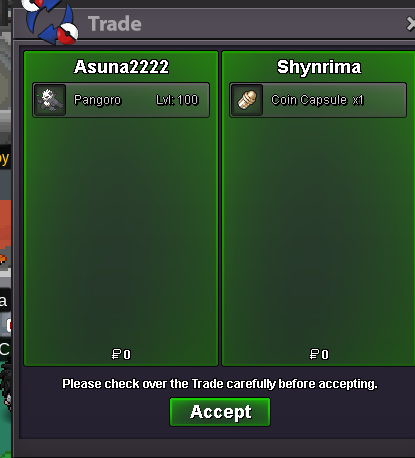Select the Coin Capsule x1 entry
The image size is (415, 458).
click(x=318, y=100)
